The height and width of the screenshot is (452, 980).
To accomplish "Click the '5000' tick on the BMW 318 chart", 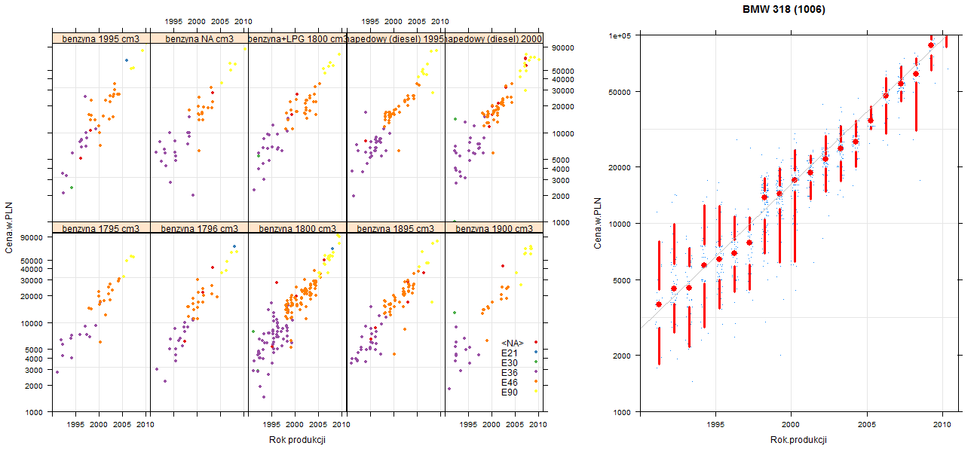I will pyautogui.click(x=622, y=280).
